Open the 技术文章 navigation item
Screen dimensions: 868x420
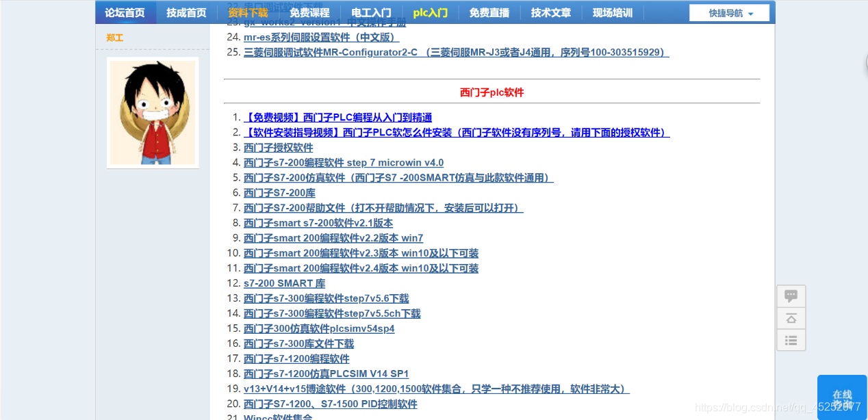point(551,12)
